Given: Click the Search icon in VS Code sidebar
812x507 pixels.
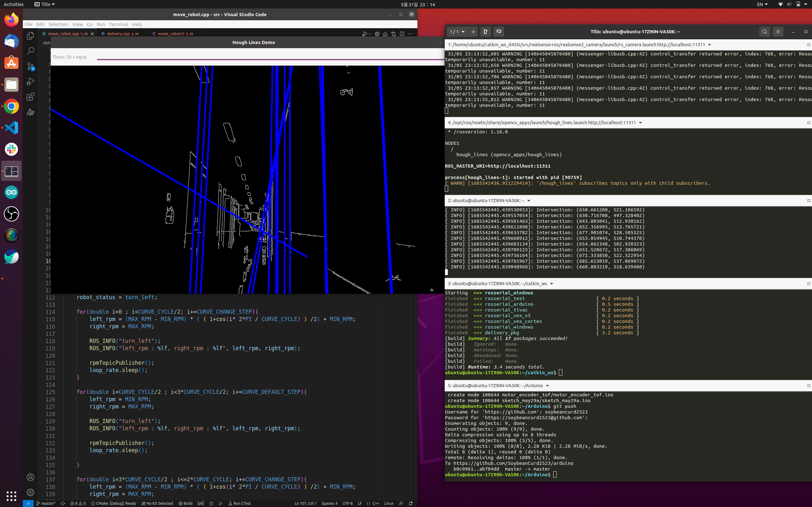Looking at the screenshot, I should pyautogui.click(x=30, y=51).
